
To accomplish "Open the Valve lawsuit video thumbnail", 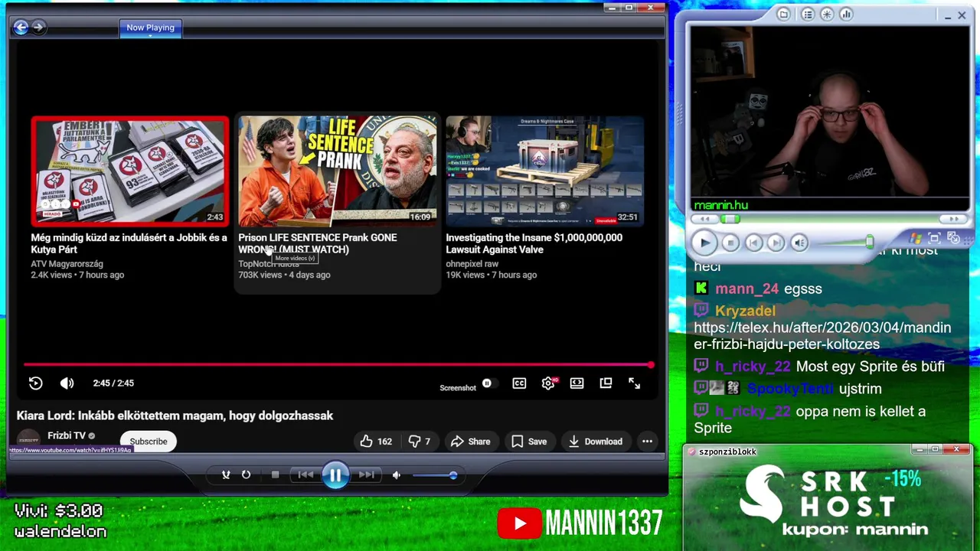I will pos(545,171).
